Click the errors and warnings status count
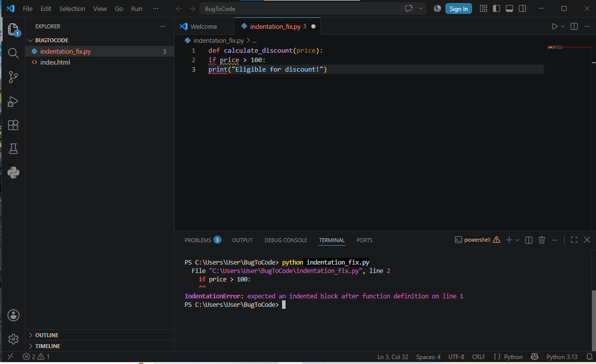596x364 pixels. [x=36, y=357]
